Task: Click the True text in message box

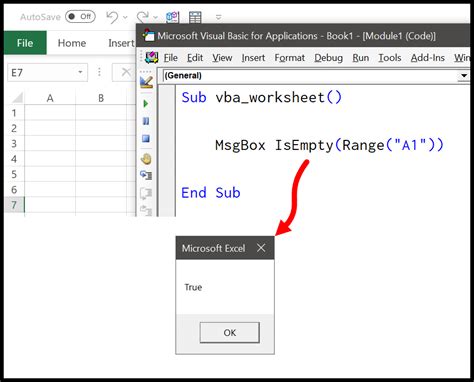Action: pos(193,287)
